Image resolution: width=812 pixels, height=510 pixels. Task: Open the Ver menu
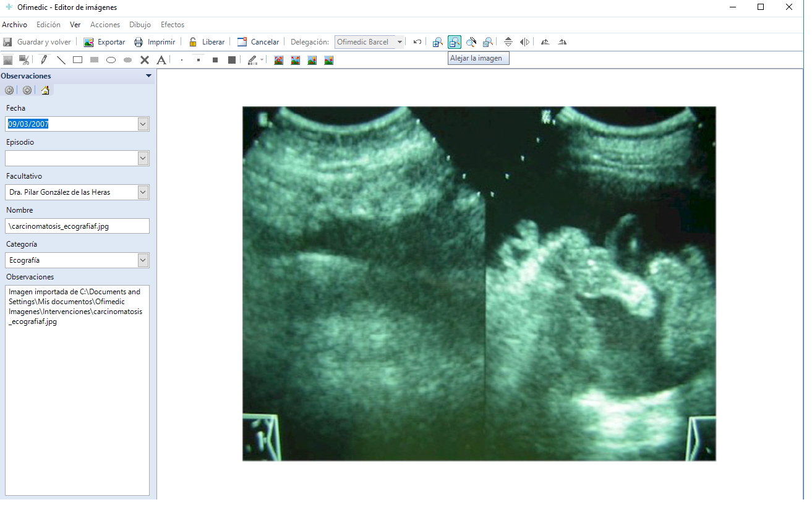pos(75,25)
